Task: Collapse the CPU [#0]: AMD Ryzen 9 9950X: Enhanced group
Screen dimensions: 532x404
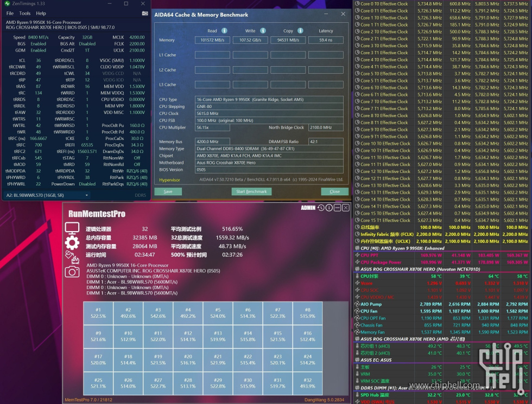Action: [x=357, y=248]
